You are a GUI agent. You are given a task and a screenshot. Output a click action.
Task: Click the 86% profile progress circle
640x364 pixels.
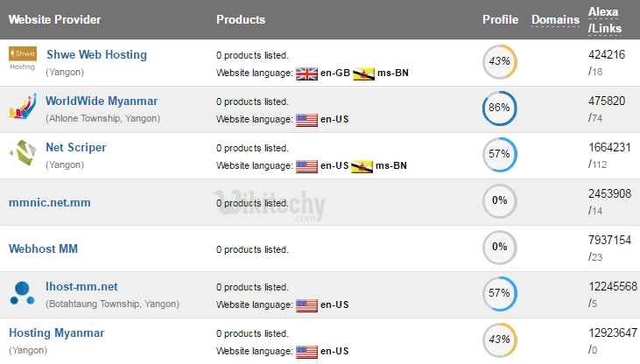click(x=499, y=108)
